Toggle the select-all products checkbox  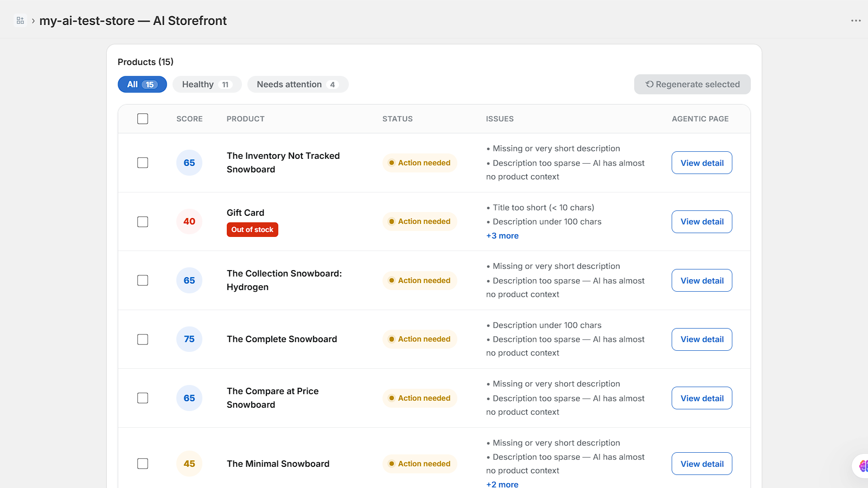[x=143, y=119]
